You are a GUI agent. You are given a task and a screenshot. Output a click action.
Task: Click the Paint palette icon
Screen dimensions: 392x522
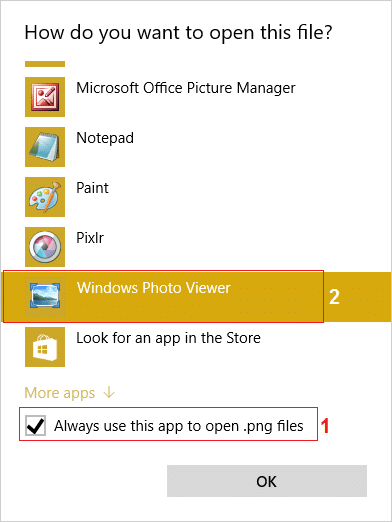[45, 197]
